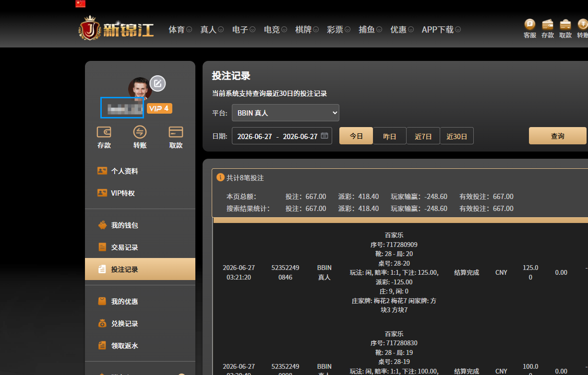
Task: Click 序号: 717280909 text
Action: coord(394,245)
